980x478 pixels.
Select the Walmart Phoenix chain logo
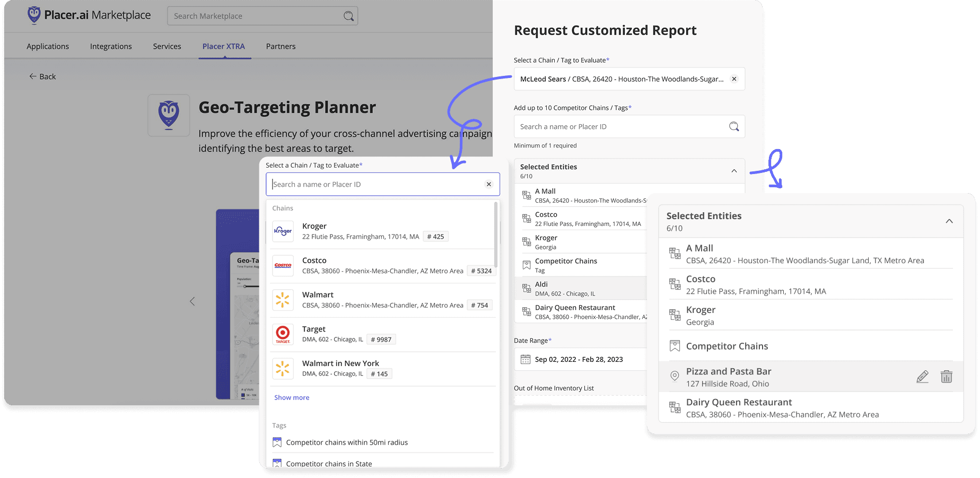pos(283,300)
